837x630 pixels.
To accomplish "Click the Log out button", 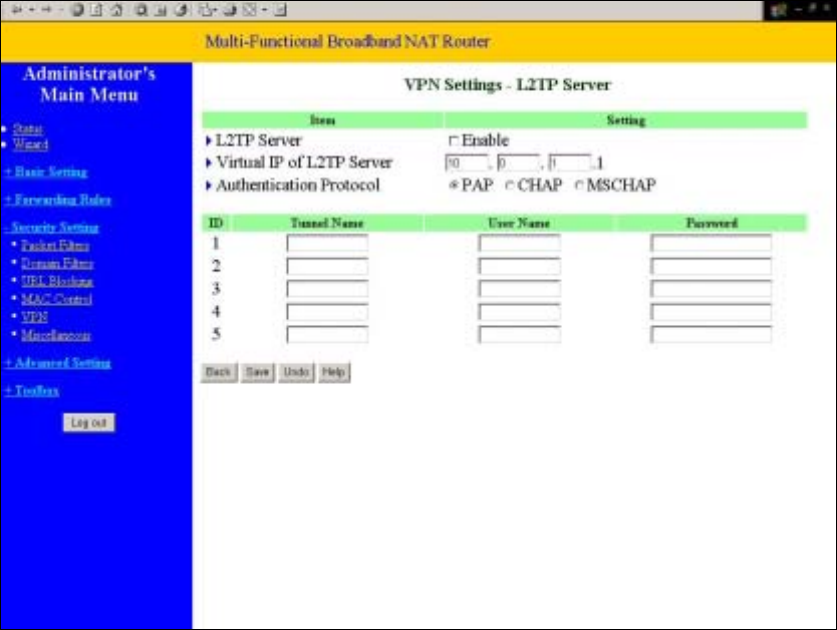I will coord(89,423).
